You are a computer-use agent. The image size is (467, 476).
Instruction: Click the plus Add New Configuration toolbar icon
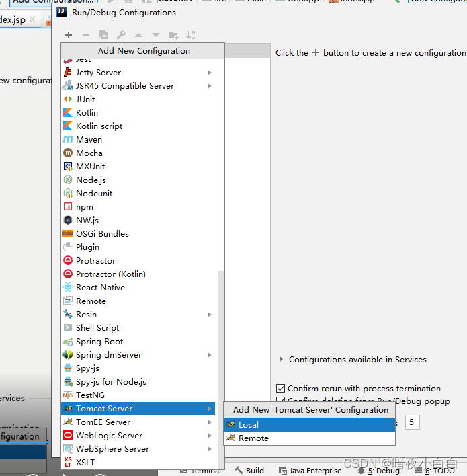click(69, 35)
